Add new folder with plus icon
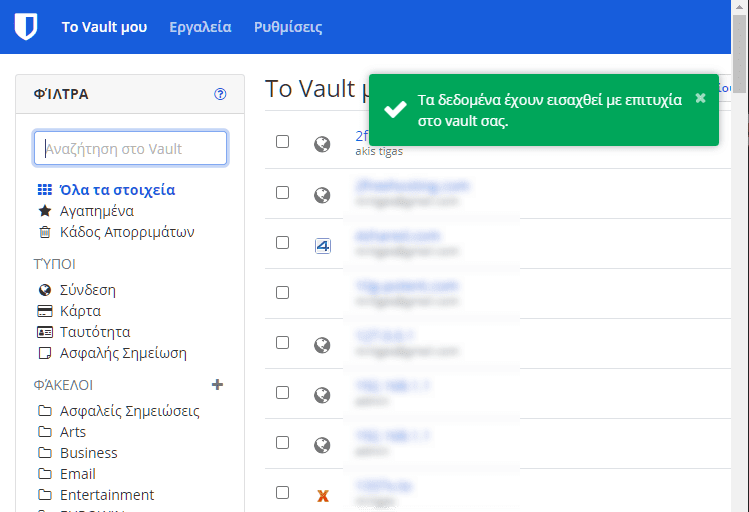 [x=217, y=384]
